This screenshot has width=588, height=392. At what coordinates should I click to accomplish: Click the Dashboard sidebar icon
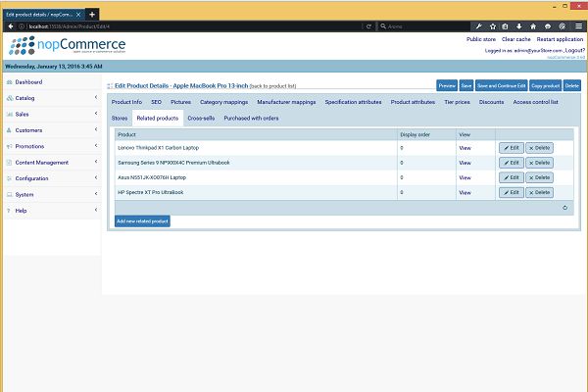pyautogui.click(x=10, y=82)
